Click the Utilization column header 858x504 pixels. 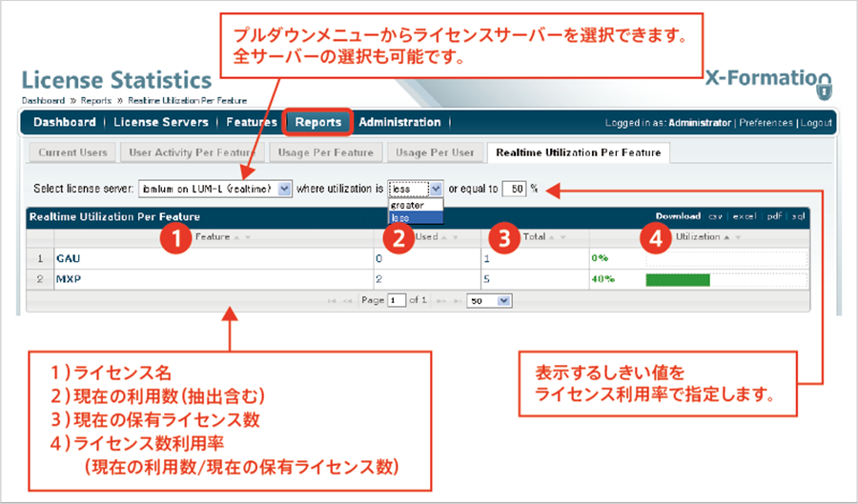pos(698,237)
